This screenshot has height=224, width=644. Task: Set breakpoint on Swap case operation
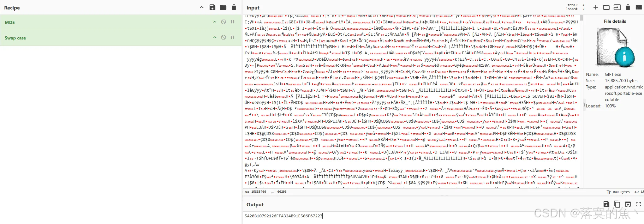click(x=232, y=37)
